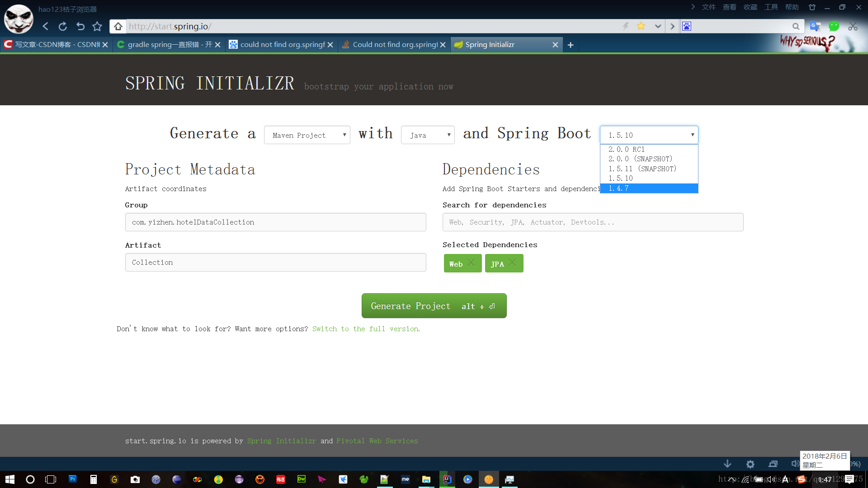Screen dimensions: 868x488
Task: Open the 收藏 menu
Action: pos(750,7)
